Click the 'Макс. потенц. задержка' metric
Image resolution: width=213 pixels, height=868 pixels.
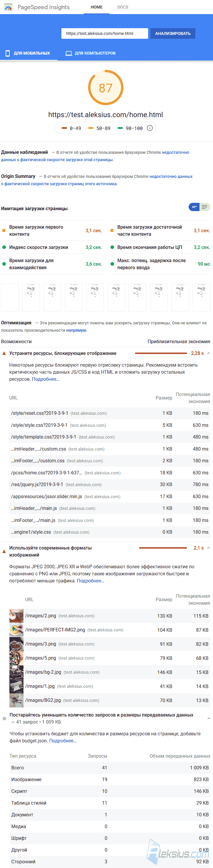click(160, 264)
